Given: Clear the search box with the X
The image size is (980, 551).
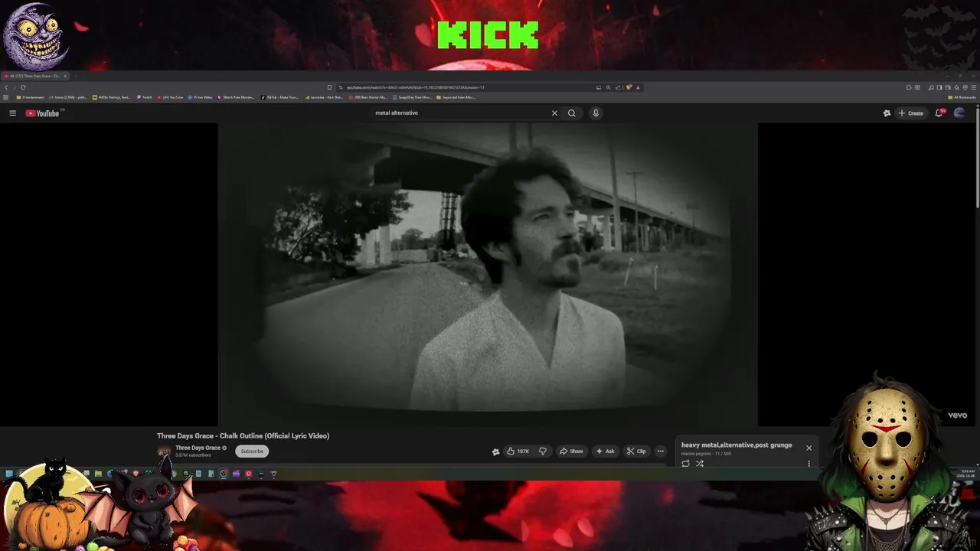Looking at the screenshot, I should (x=554, y=113).
